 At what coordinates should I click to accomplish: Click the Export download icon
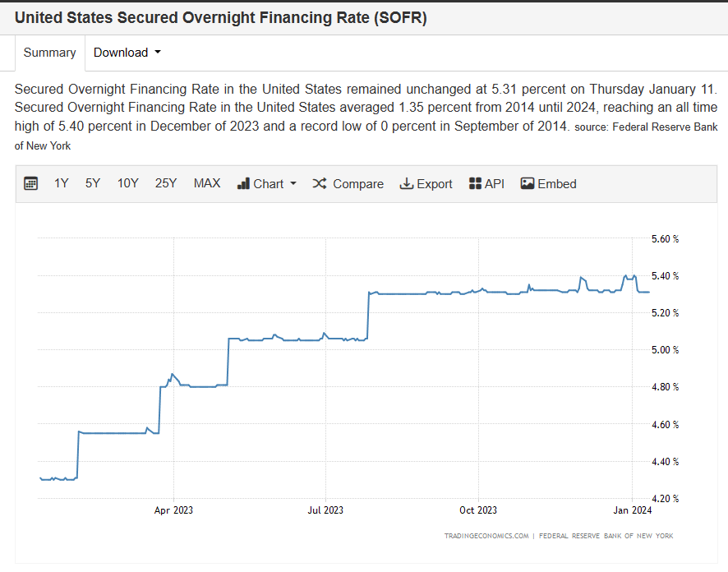click(407, 183)
